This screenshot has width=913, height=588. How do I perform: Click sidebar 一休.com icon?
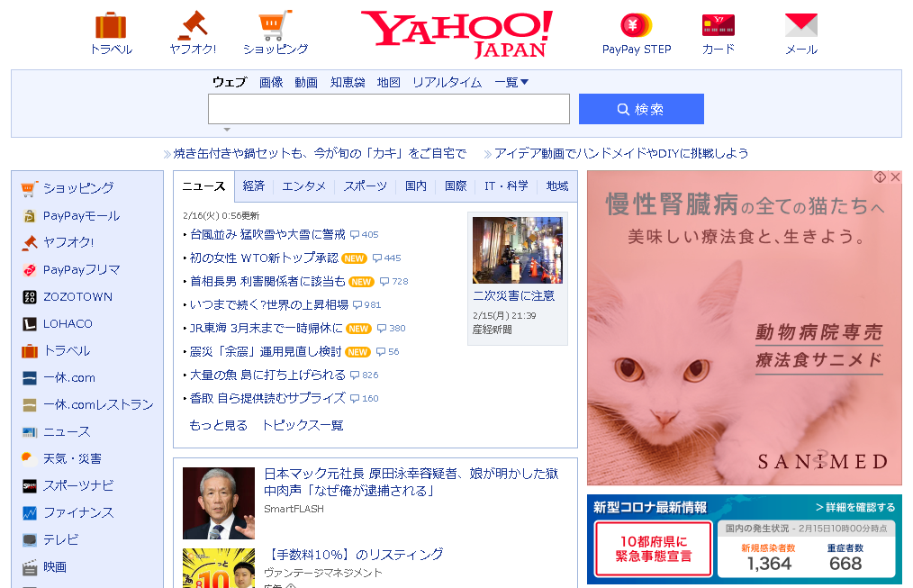click(x=29, y=378)
